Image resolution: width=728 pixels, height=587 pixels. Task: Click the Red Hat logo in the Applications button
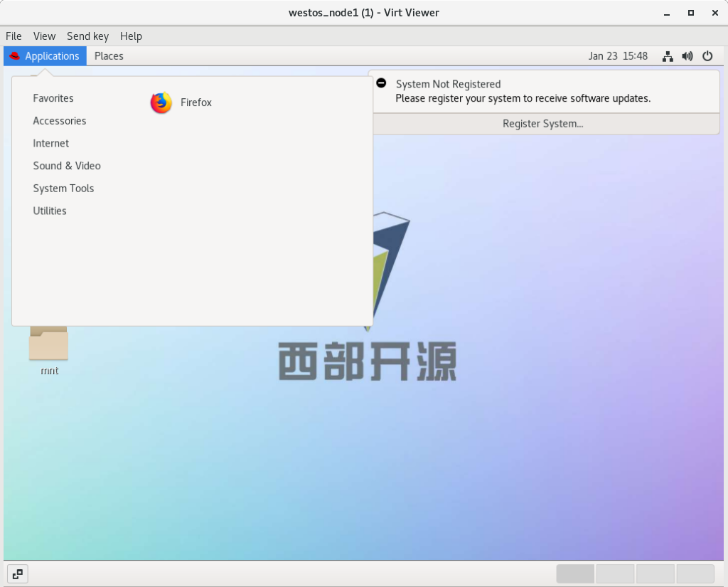[x=15, y=56]
